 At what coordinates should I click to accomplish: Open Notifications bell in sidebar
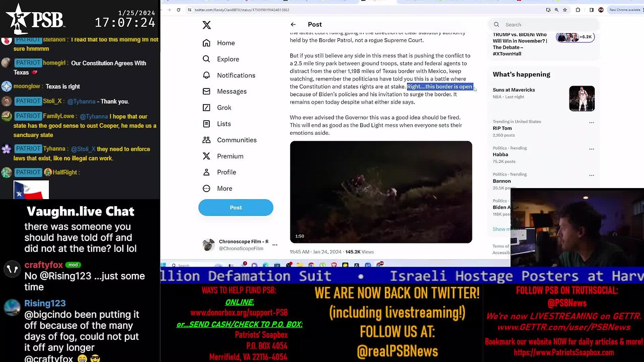[229, 75]
